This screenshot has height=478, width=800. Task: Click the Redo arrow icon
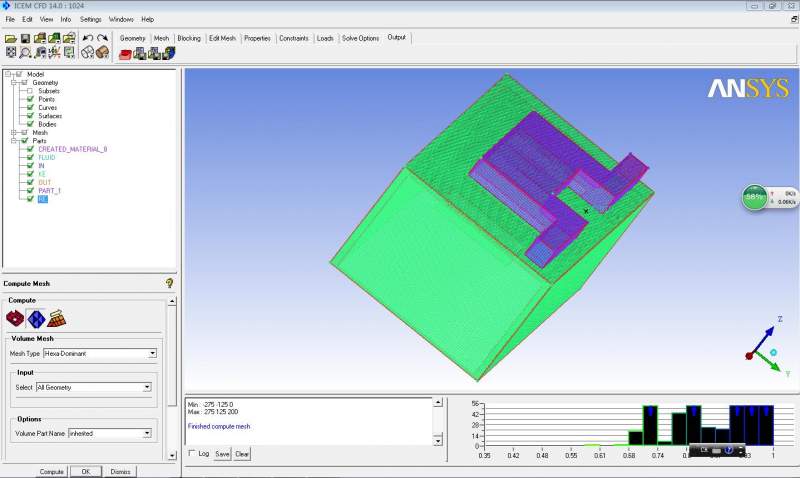coord(103,38)
